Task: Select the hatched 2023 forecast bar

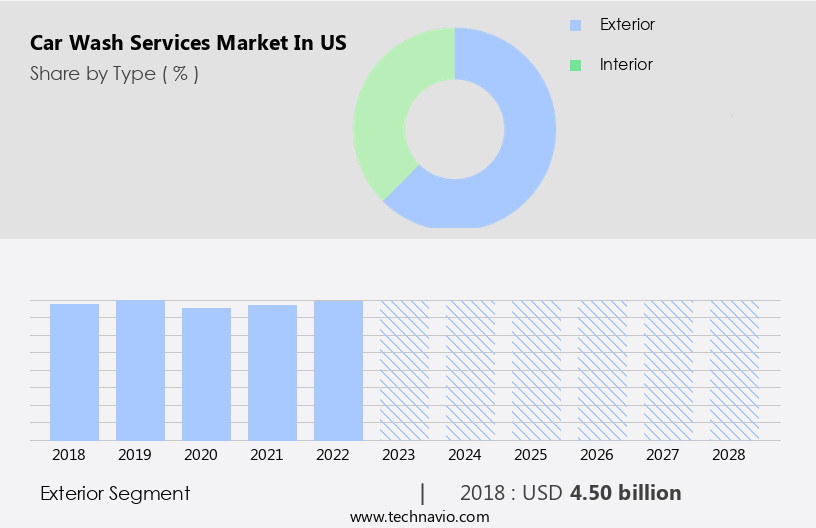Action: point(404,370)
